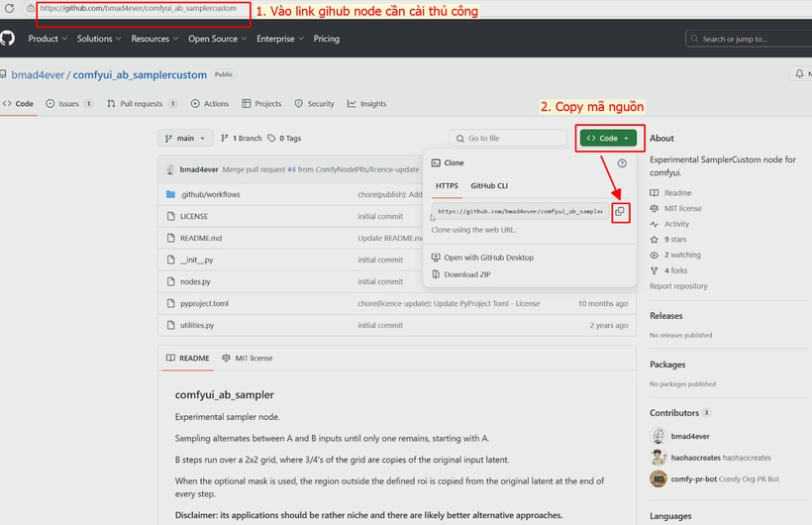The image size is (812, 525).
Task: Switch to the Pull requests tab
Action: (142, 104)
